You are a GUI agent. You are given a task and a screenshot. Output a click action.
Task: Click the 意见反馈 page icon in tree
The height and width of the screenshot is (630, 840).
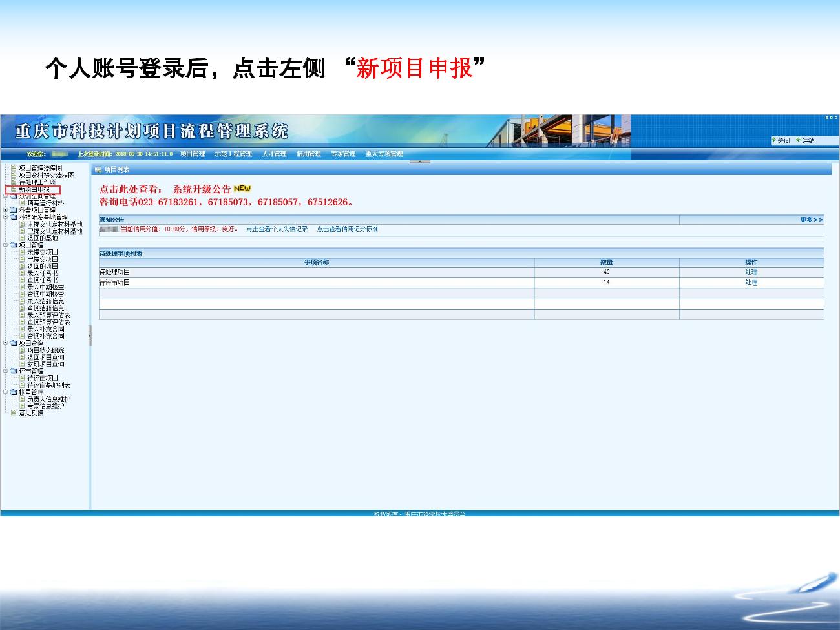tap(14, 413)
